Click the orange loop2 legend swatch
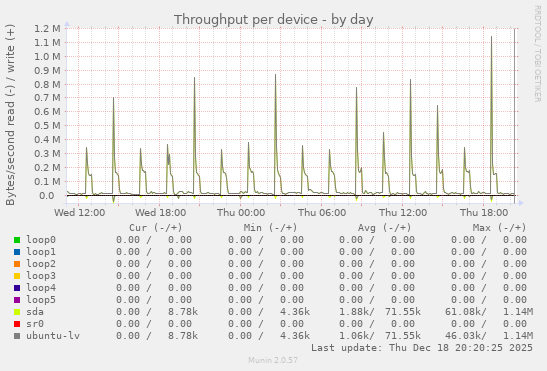The image size is (547, 371). point(17,264)
